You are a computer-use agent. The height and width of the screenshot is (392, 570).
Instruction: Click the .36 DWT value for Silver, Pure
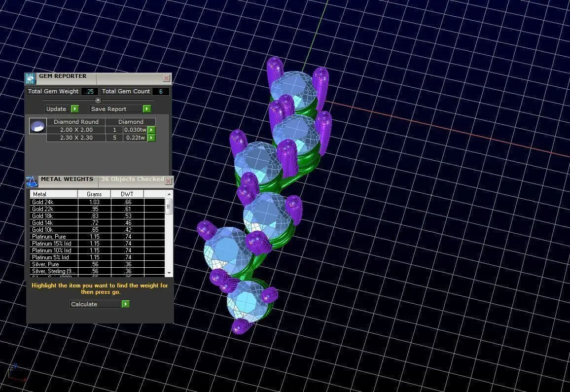click(127, 264)
